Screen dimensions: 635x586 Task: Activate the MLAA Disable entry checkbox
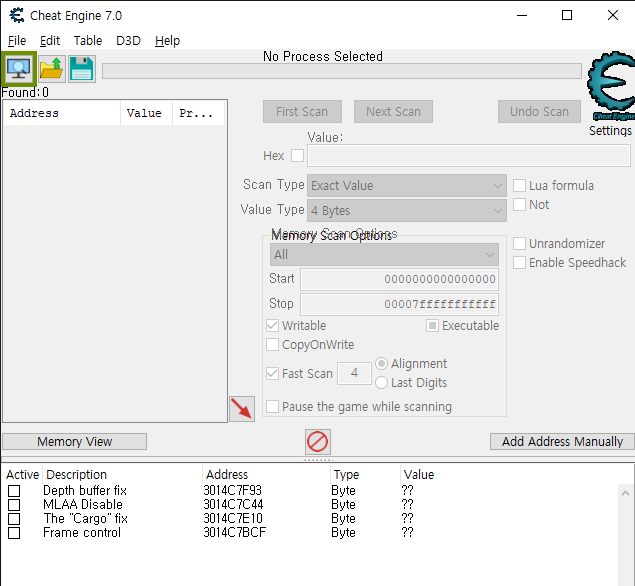(x=14, y=505)
